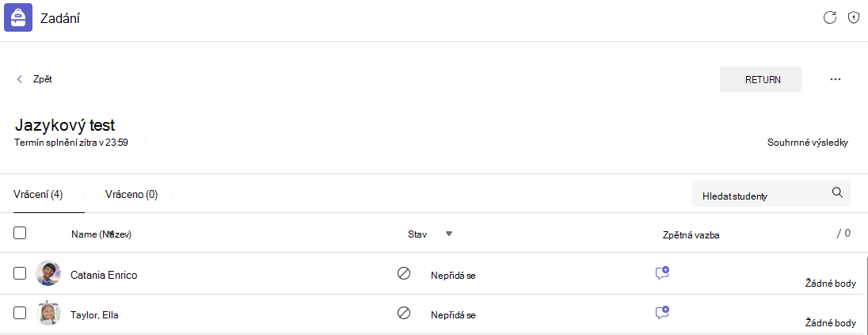868x335 pixels.
Task: Switch to the Vráceno (0) tab
Action: point(131,194)
